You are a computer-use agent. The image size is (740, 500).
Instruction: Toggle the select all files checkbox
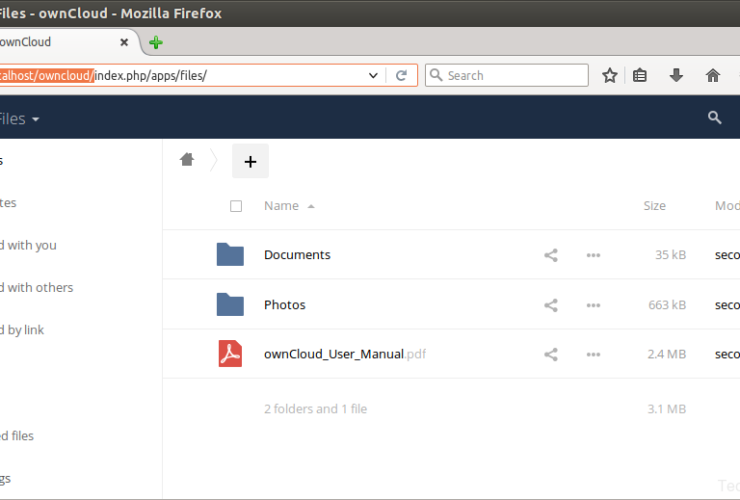point(236,206)
